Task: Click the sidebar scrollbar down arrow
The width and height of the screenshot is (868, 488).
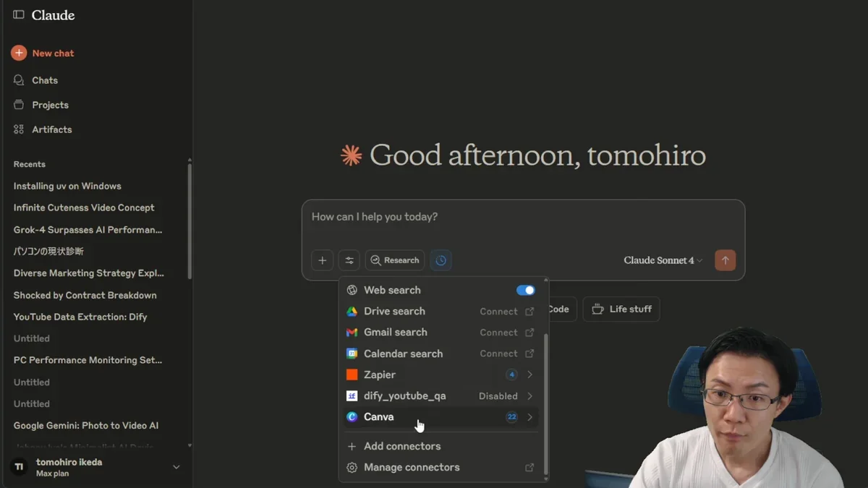Action: coord(190,446)
